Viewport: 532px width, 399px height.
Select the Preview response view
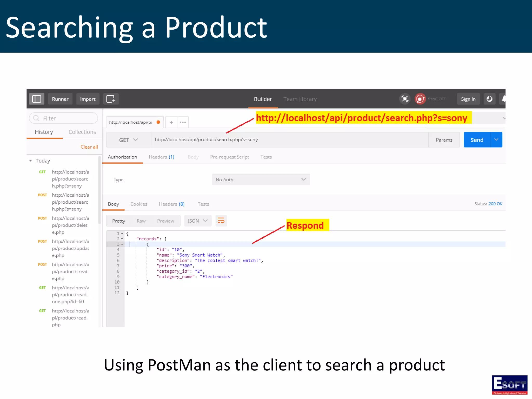[x=165, y=221]
